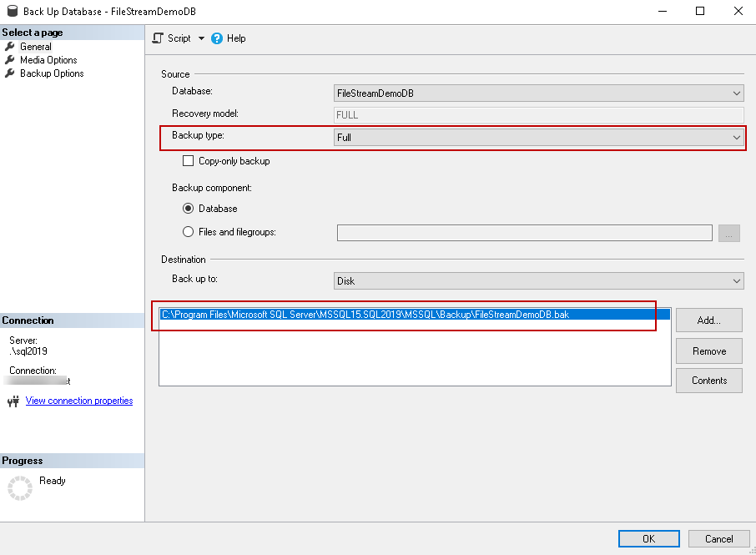Switch to the Backup Options page
Screen dimensions: 756x555
pyautogui.click(x=52, y=73)
